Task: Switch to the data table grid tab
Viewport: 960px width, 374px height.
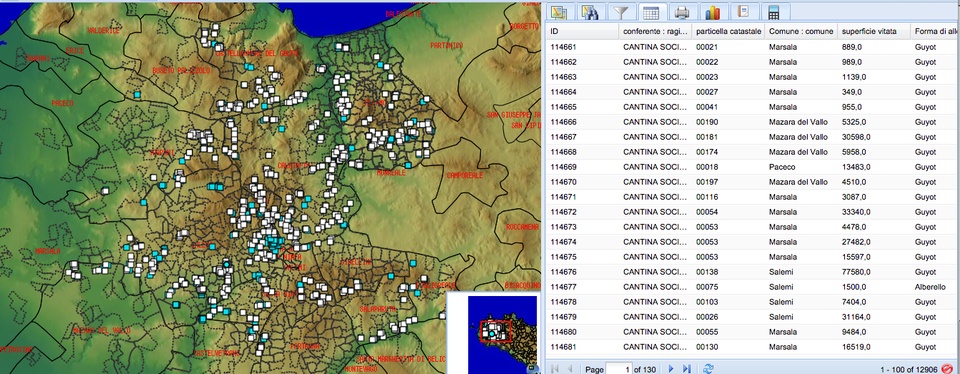Action: (x=651, y=12)
